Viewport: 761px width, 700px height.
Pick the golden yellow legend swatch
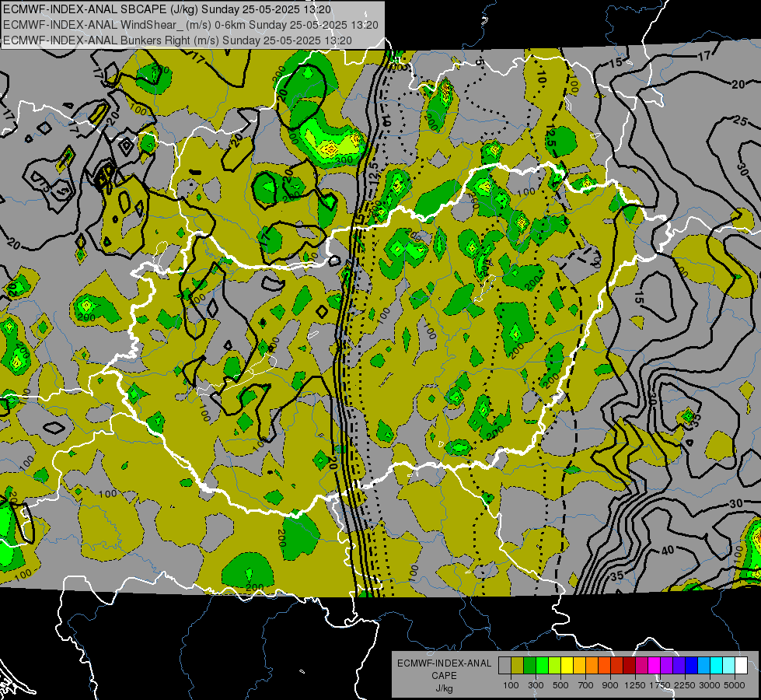click(579, 666)
